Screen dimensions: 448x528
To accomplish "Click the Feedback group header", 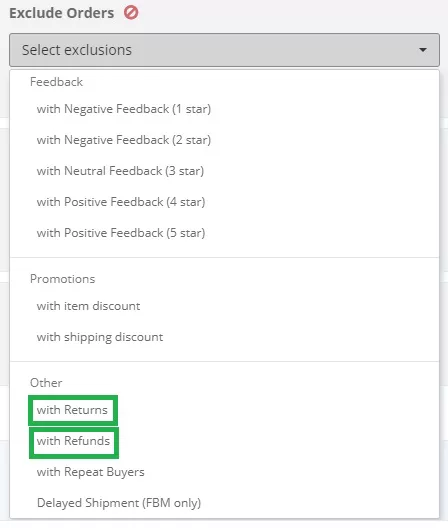I will [x=56, y=82].
